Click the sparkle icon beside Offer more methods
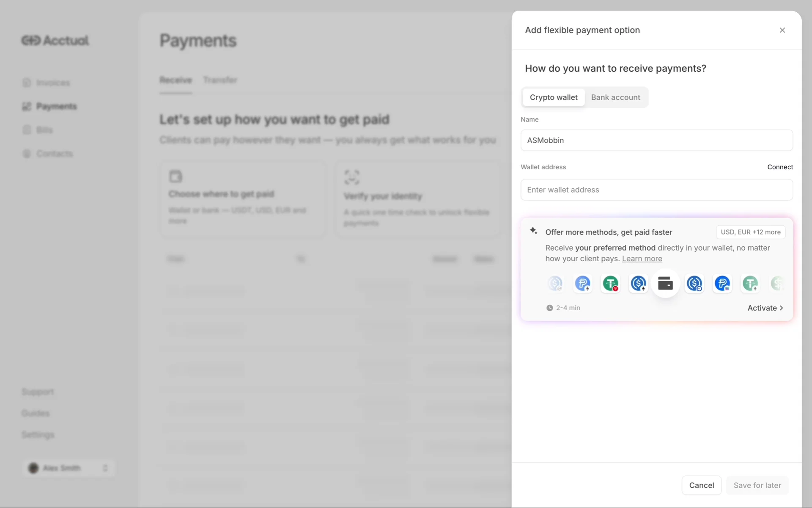 pyautogui.click(x=533, y=231)
